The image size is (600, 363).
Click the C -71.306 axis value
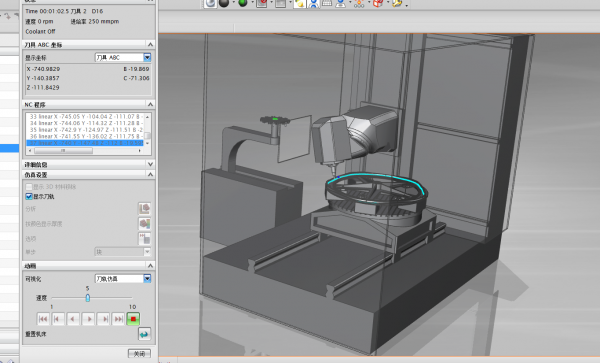tap(136, 78)
